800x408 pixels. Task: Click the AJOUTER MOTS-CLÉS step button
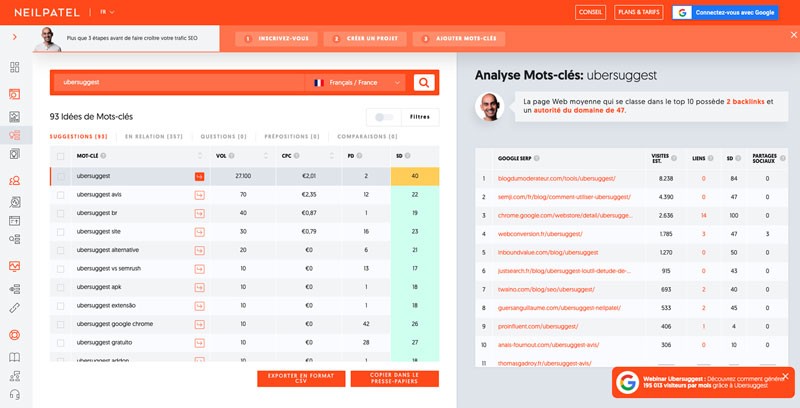click(459, 39)
